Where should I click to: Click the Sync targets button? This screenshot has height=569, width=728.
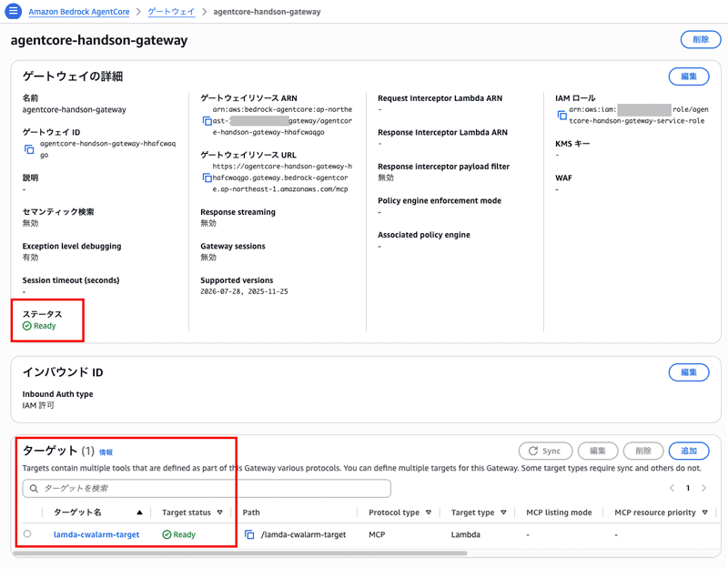pos(545,451)
